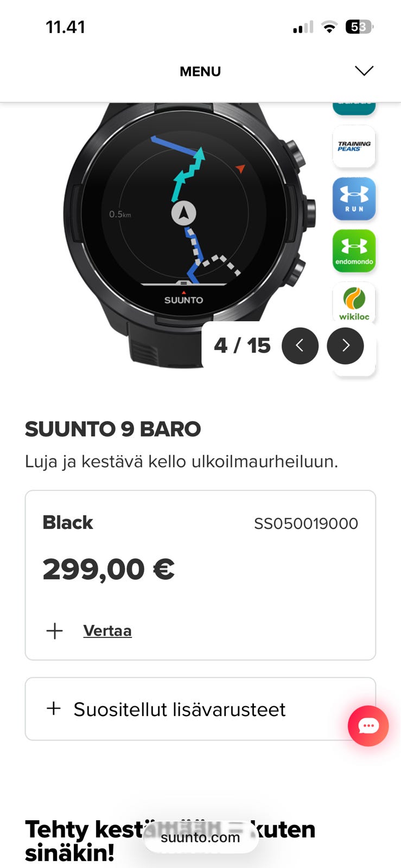Tap the TrainingPeaks app icon
Viewport: 401px width, 868px height.
click(x=354, y=146)
